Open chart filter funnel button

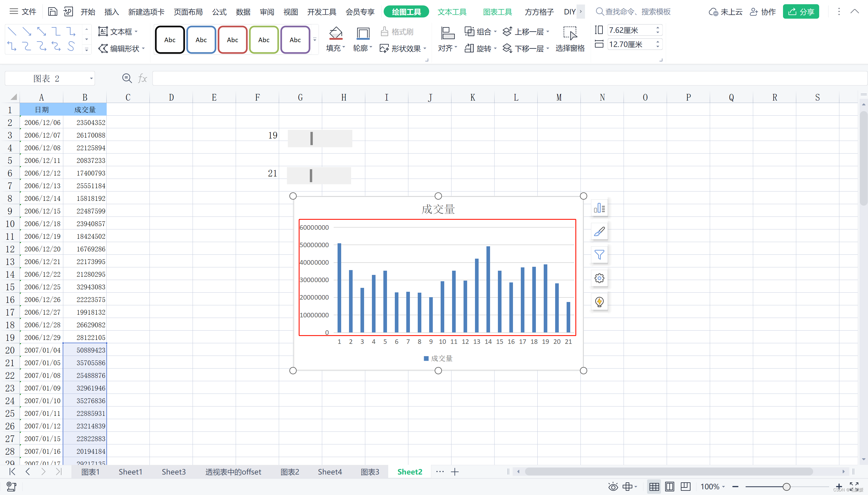pyautogui.click(x=599, y=255)
